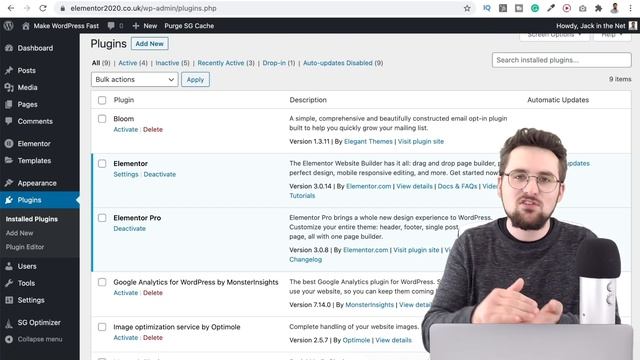Open the extensions puzzle icon
Image resolution: width=640 pixels, height=360 pixels.
598,8
